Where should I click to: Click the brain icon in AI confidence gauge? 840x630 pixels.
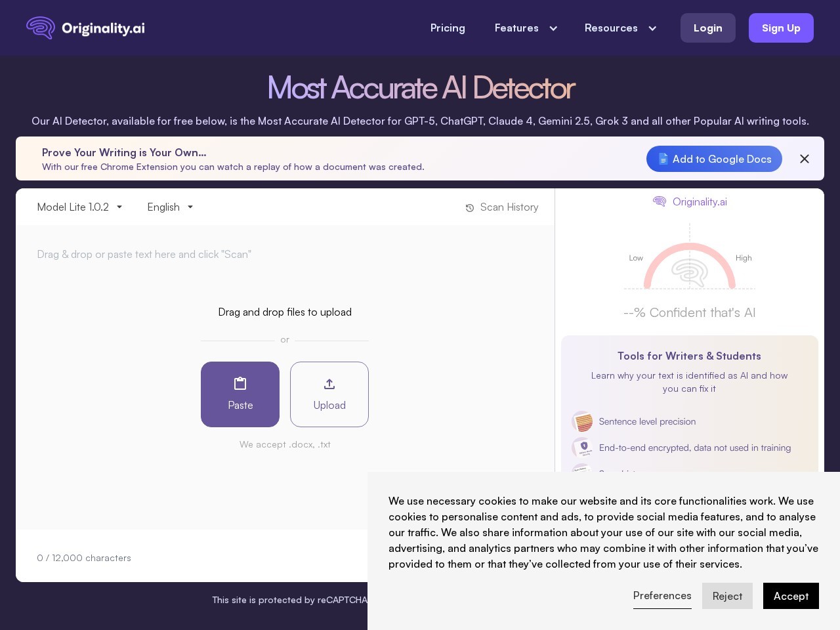pyautogui.click(x=689, y=272)
